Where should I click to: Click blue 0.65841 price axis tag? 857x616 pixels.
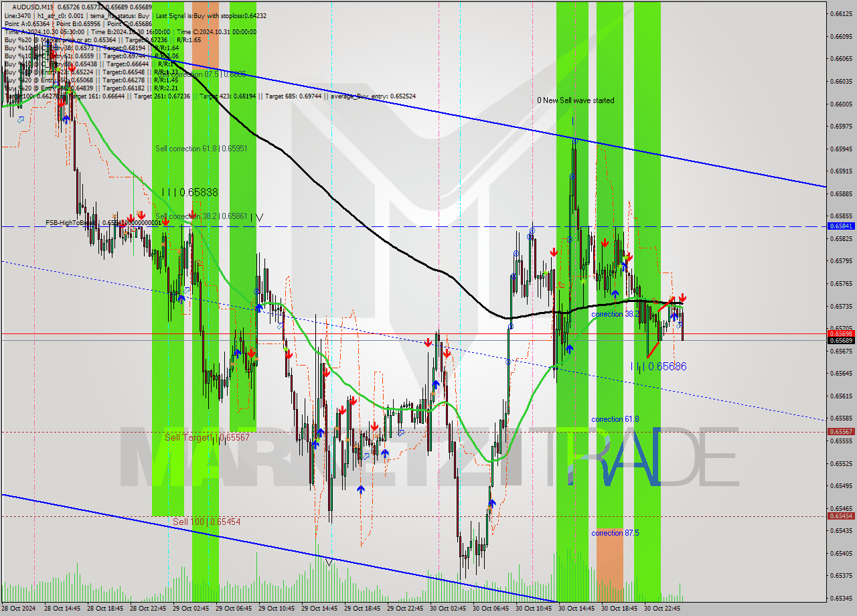coord(842,226)
